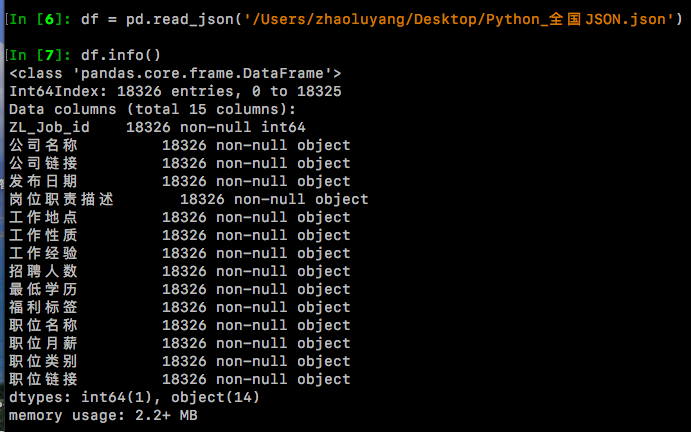The width and height of the screenshot is (691, 432).
Task: Click the df.info() command text
Action: pos(121,56)
